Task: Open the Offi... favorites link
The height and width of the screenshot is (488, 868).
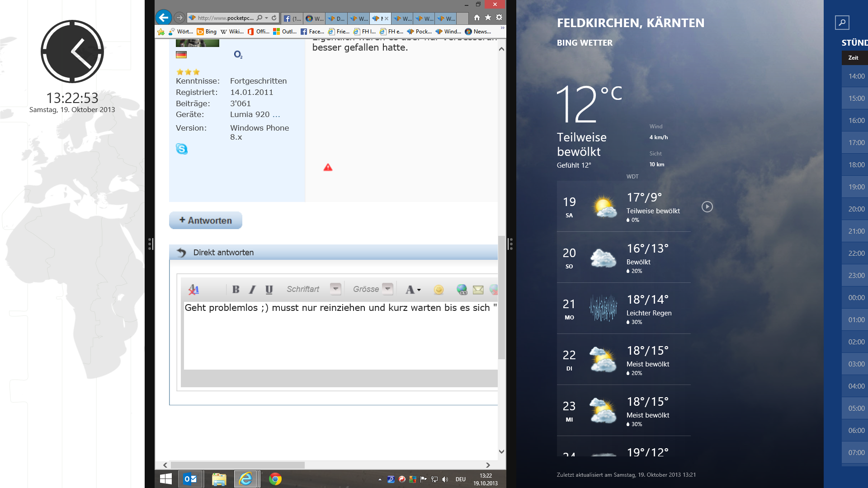Action: 258,32
